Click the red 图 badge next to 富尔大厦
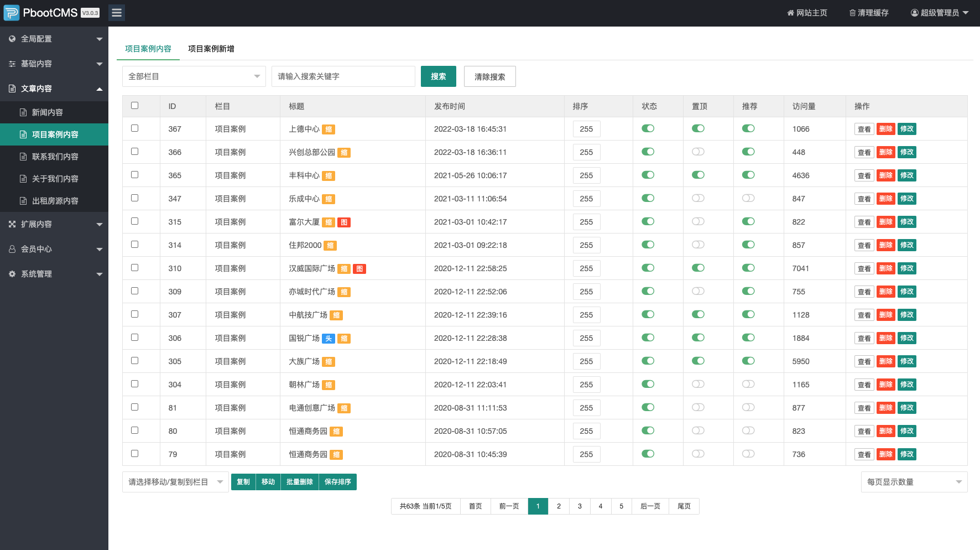Image resolution: width=980 pixels, height=550 pixels. 344,222
